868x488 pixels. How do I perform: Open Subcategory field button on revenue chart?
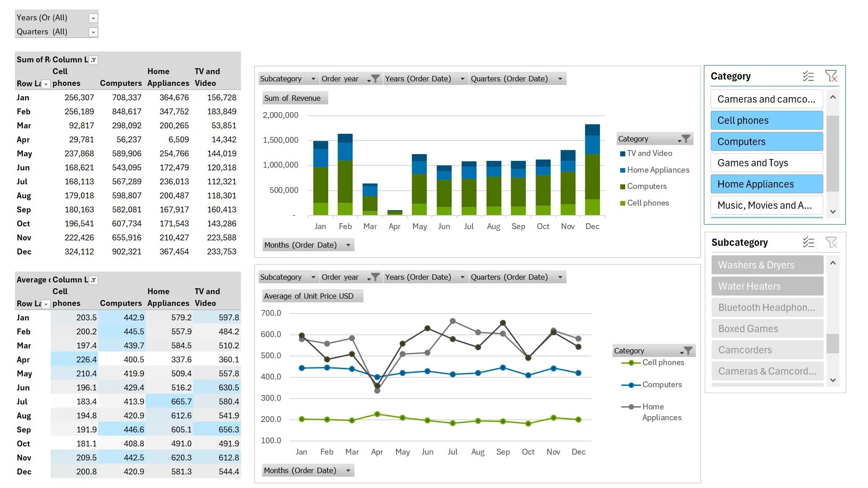[x=288, y=79]
